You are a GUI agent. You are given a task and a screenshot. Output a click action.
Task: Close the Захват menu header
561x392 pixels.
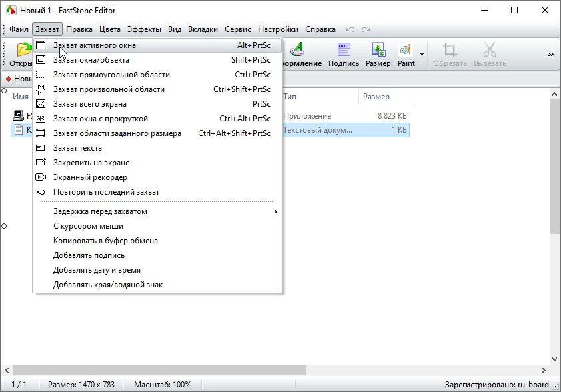tap(47, 29)
